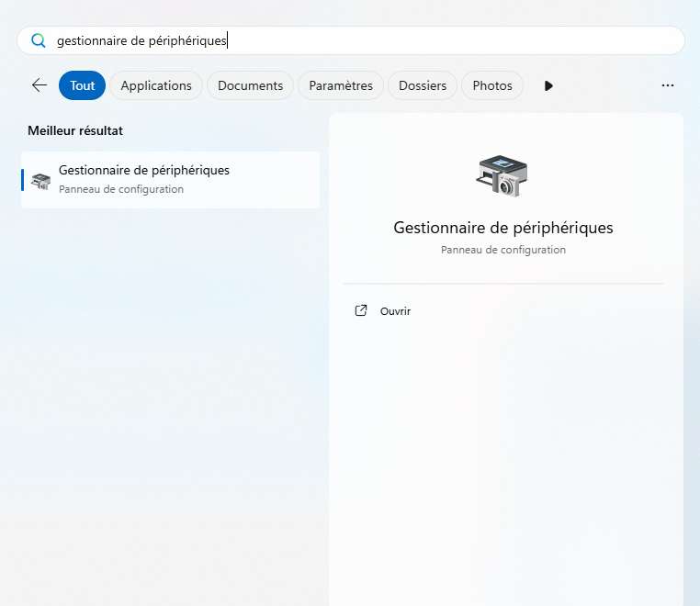The image size is (700, 606).
Task: Open Gestionnaire de périphériques from best result list
Action: coord(144,171)
